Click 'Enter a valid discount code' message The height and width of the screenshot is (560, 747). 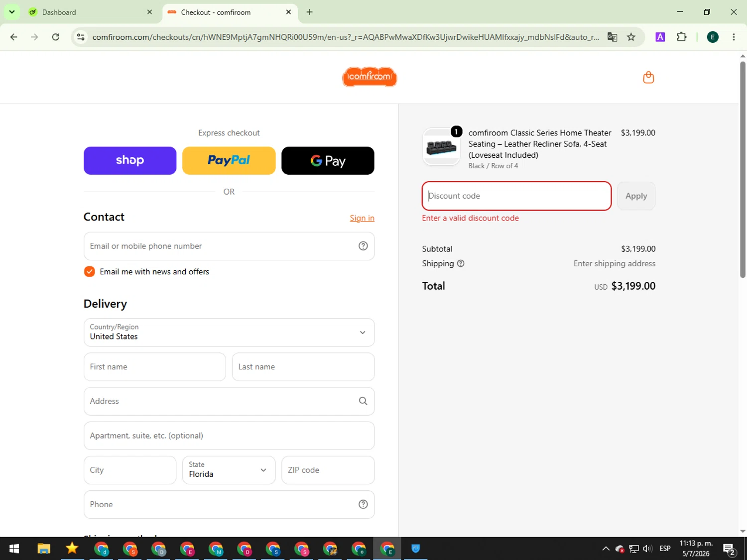pyautogui.click(x=470, y=218)
